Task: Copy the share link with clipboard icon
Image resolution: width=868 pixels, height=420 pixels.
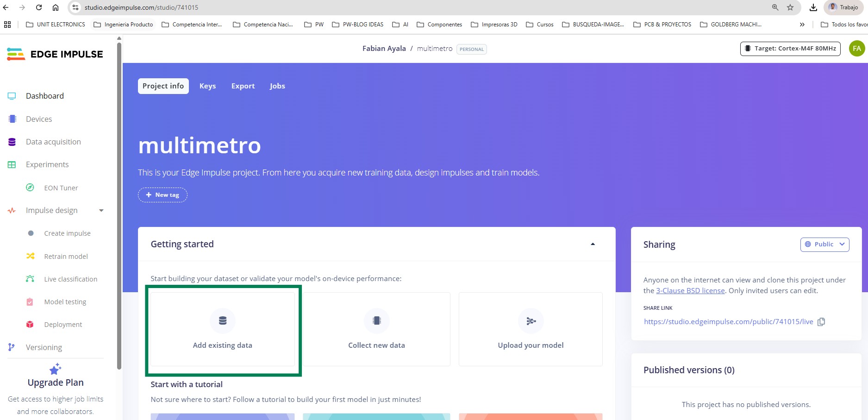Action: coord(821,322)
